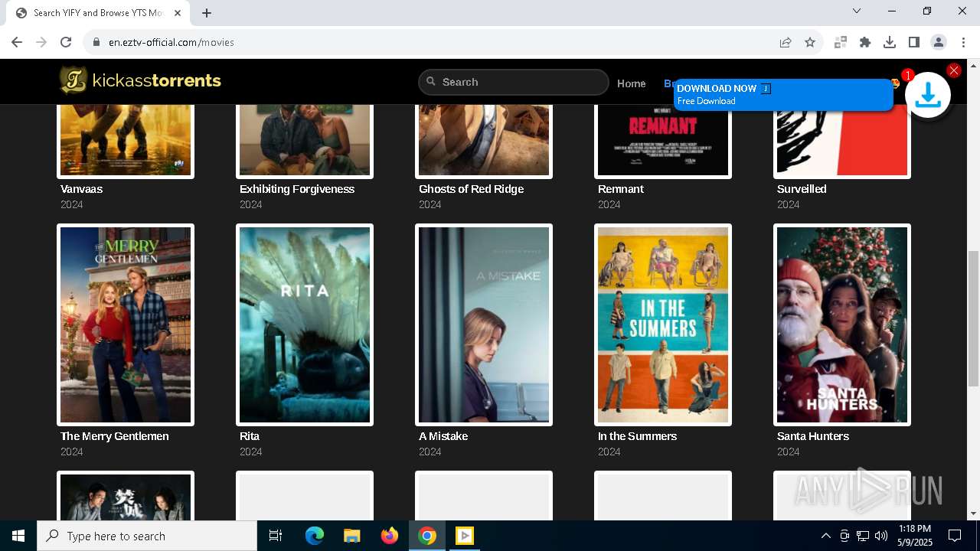Viewport: 980px width, 551px height.
Task: Open the Remnant title link
Action: click(x=621, y=189)
